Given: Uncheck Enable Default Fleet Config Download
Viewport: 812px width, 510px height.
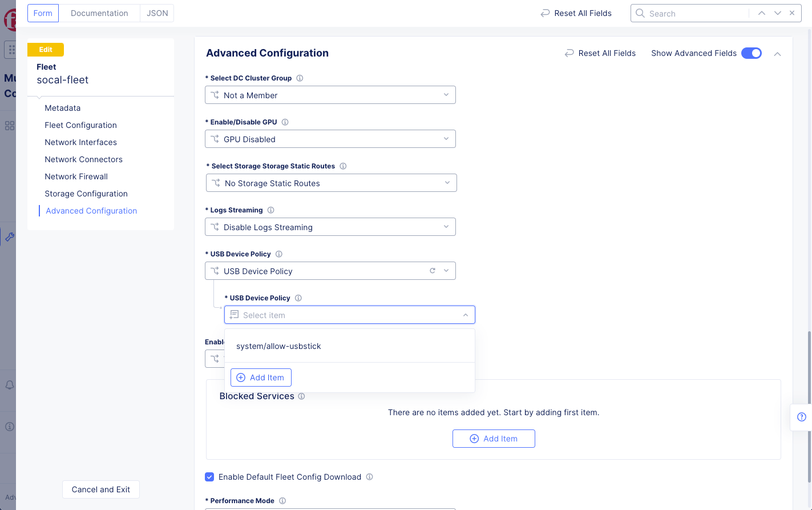Looking at the screenshot, I should [210, 477].
